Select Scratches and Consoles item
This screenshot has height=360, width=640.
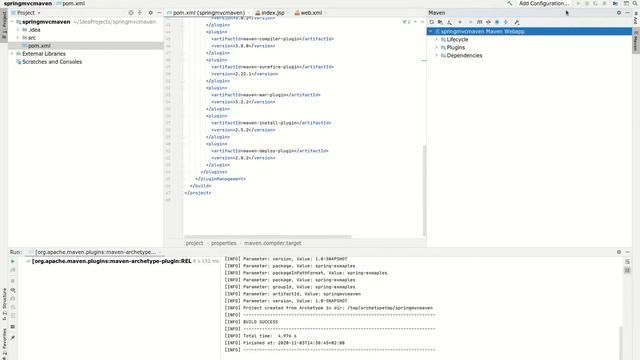coord(51,62)
